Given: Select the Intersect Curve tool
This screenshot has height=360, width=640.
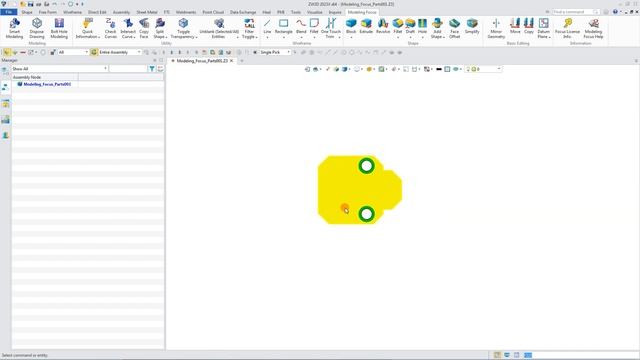Looking at the screenshot, I should [128, 29].
